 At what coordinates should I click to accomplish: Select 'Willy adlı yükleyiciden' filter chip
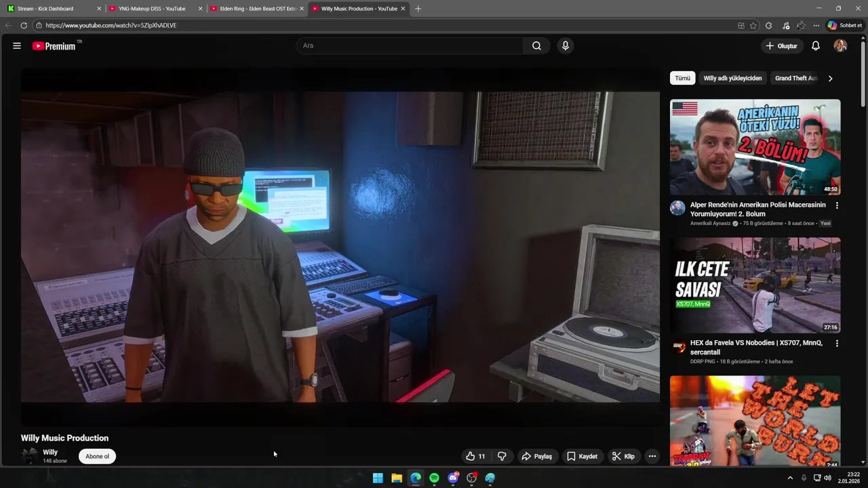click(732, 78)
